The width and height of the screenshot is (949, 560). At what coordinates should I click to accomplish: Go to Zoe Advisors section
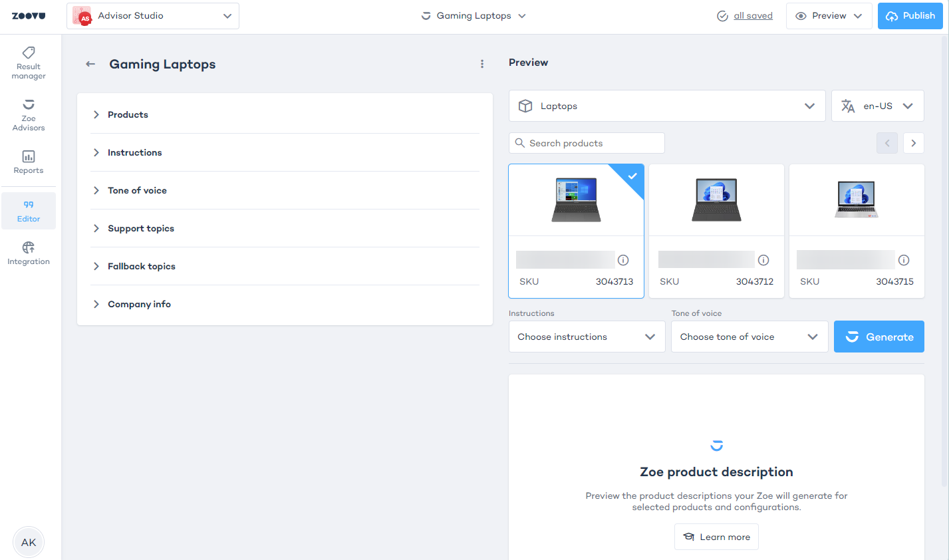[29, 114]
